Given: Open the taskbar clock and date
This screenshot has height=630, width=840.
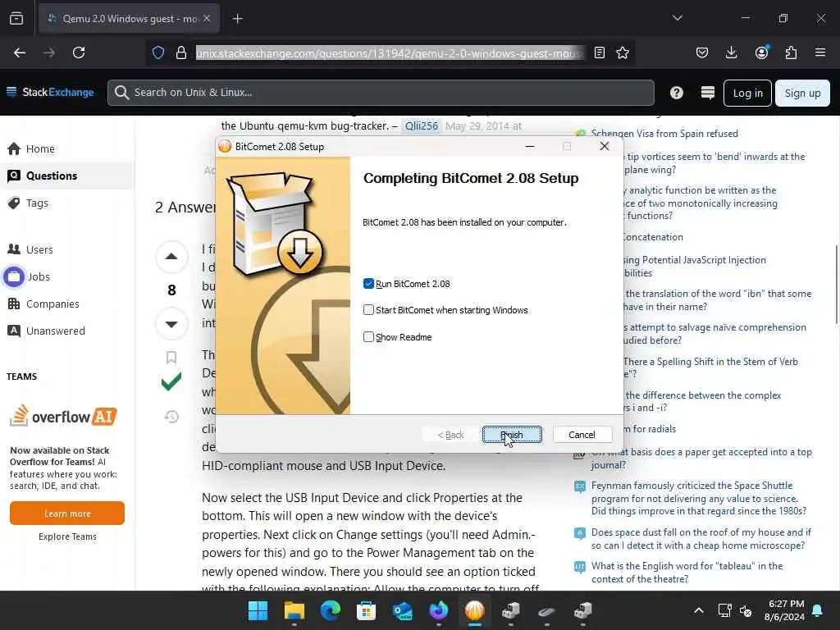Looking at the screenshot, I should tap(784, 610).
